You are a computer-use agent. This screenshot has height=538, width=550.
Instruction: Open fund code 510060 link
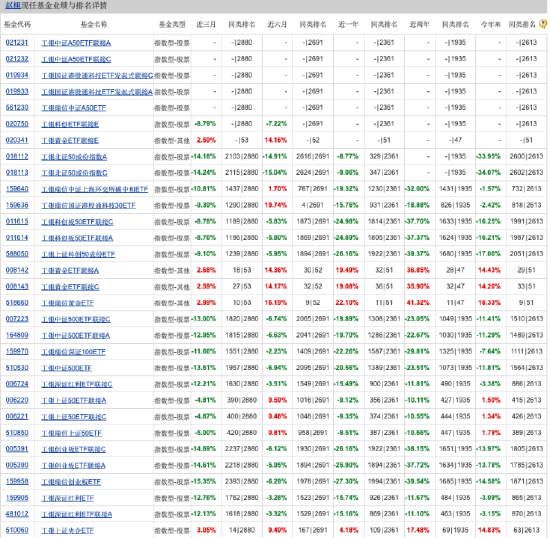click(x=17, y=530)
